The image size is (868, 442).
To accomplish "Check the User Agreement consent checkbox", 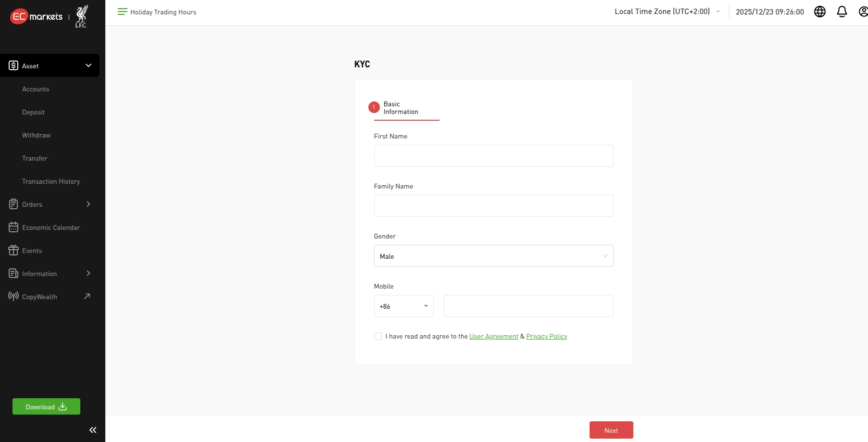I will (378, 336).
